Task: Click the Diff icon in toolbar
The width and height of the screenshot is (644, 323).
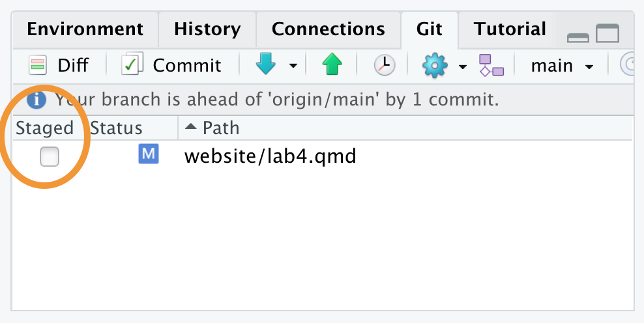Action: (x=38, y=66)
